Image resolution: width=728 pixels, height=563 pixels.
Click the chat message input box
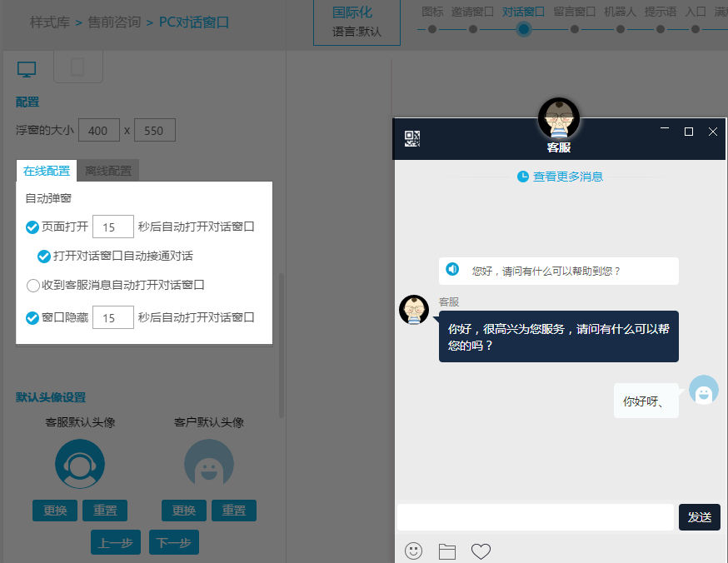point(536,517)
